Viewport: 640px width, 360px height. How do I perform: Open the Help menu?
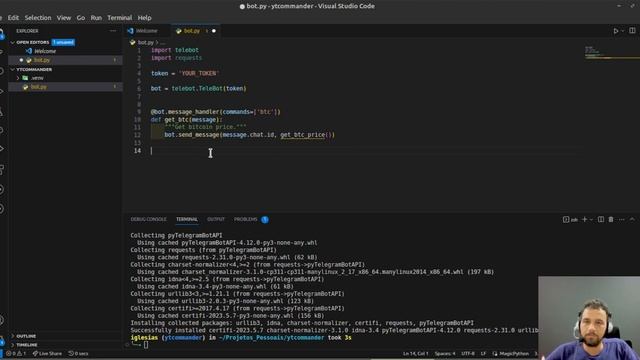coord(144,18)
